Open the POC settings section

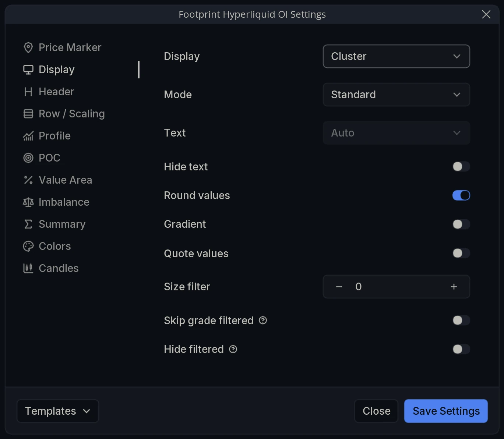click(49, 158)
